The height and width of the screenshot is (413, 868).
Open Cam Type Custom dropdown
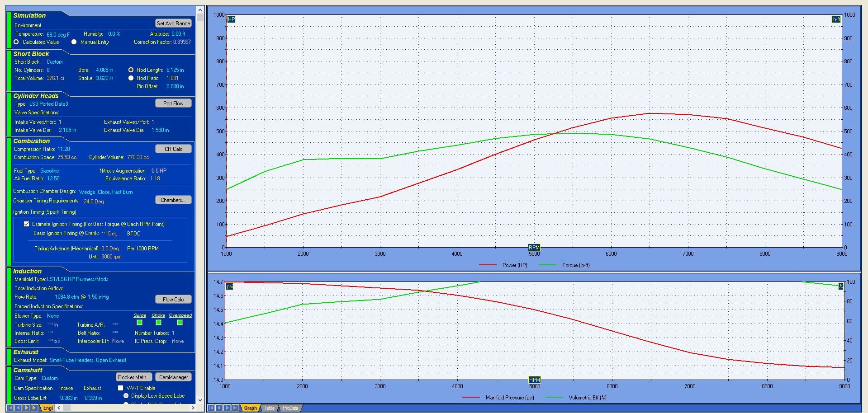pyautogui.click(x=50, y=378)
